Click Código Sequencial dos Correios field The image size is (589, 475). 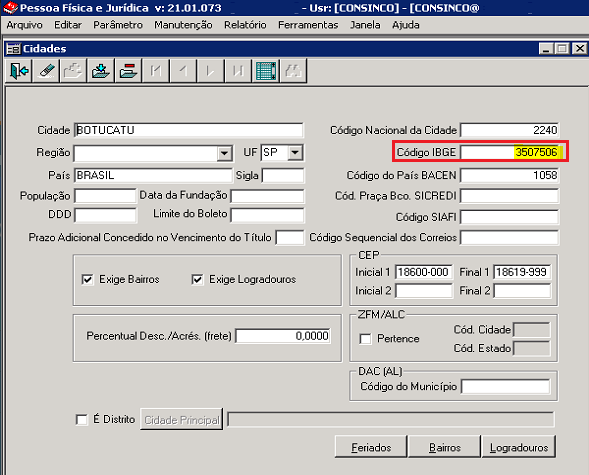coord(510,238)
